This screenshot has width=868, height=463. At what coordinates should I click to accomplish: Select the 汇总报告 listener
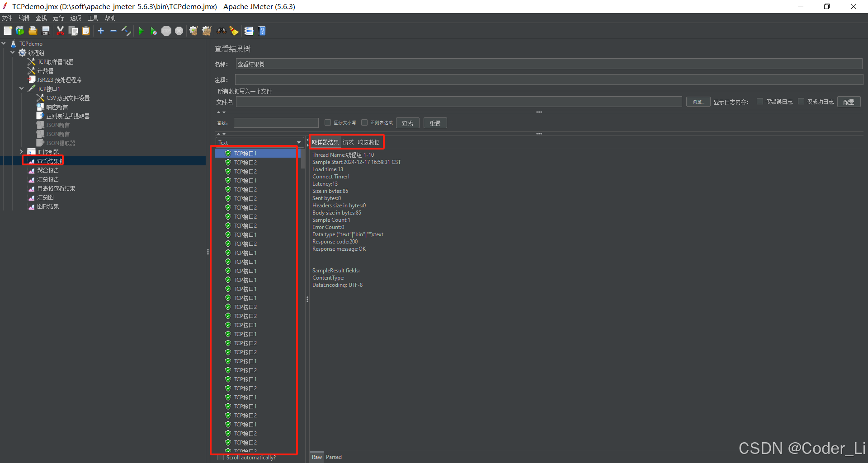(48, 179)
